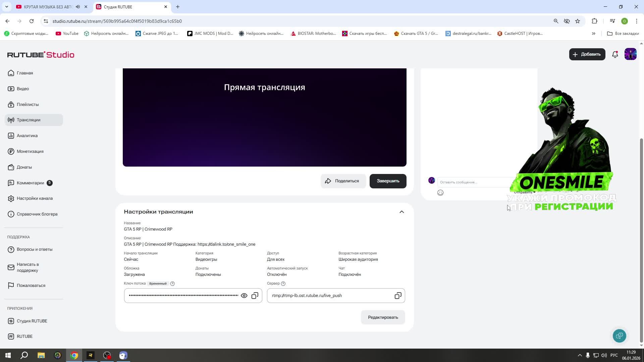
Task: Click the chat message input field
Action: click(x=473, y=182)
